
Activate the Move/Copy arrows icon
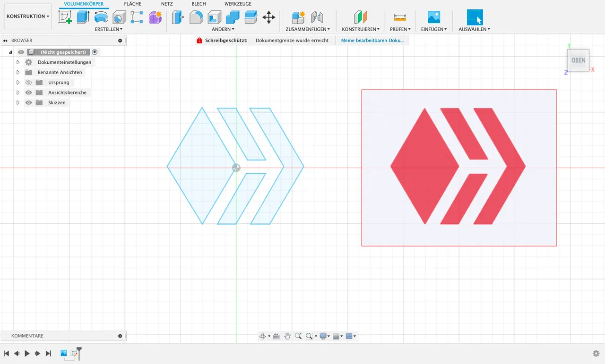(269, 18)
